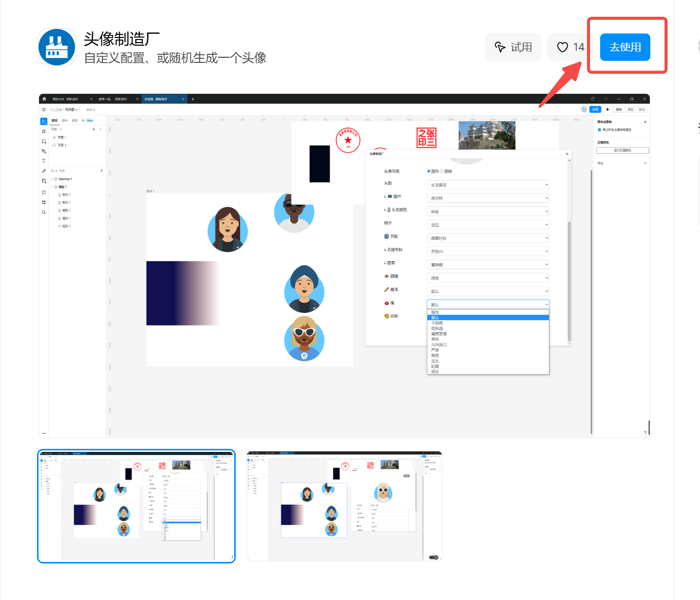Open the 眼睛 dropdown showing 闭合
Screen dimensions: 700x600
(488, 278)
